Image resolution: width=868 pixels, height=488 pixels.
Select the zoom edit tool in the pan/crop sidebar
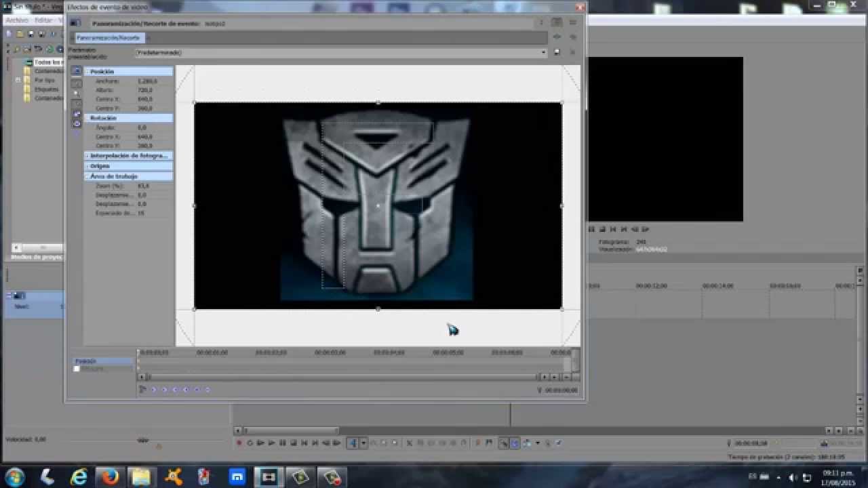(77, 93)
